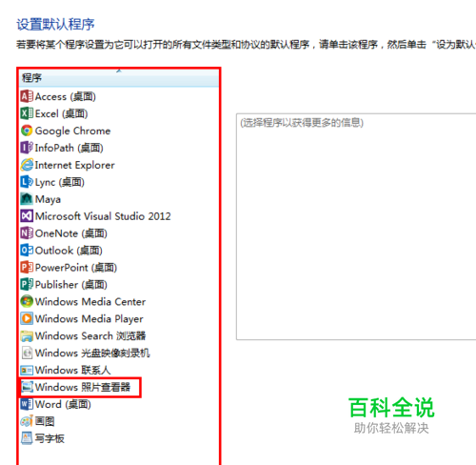Image resolution: width=476 pixels, height=465 pixels.
Task: Select "Word (桌面)" entry
Action: click(x=63, y=404)
